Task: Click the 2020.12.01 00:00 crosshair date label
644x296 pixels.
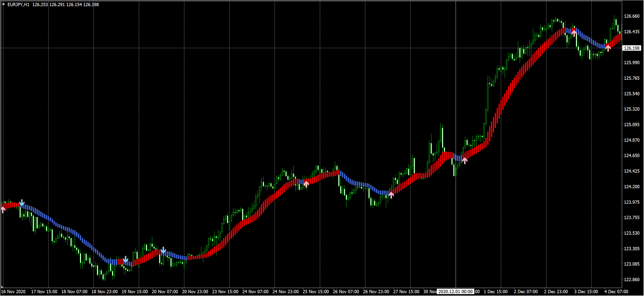Action: pyautogui.click(x=455, y=292)
